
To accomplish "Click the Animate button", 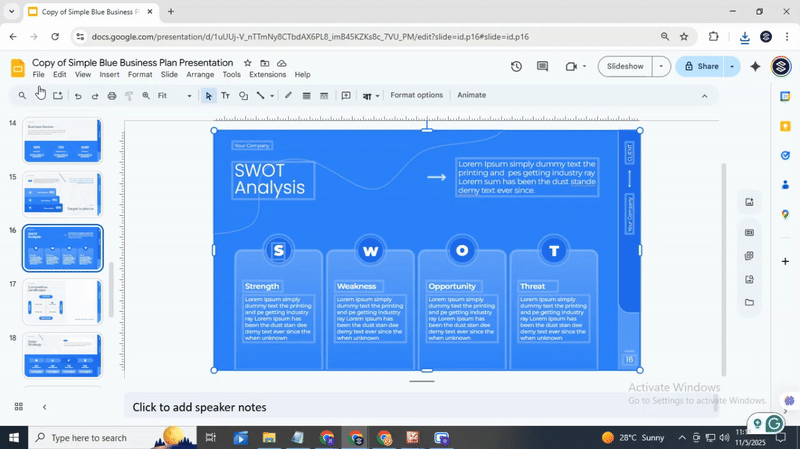I will tap(471, 96).
